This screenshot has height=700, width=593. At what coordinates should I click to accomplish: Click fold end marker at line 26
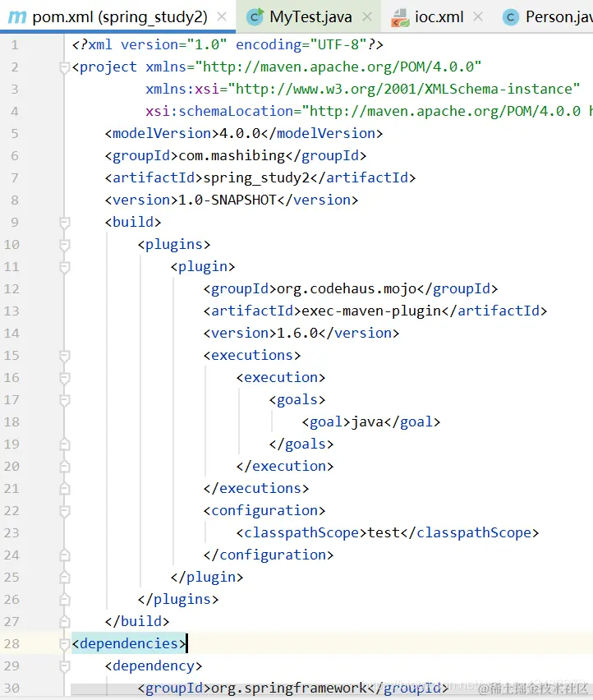(65, 600)
